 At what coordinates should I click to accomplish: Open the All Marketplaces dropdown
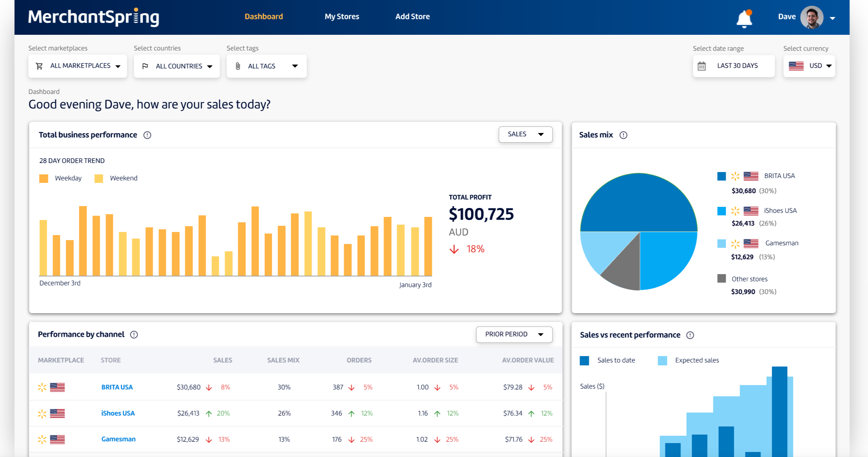click(78, 66)
